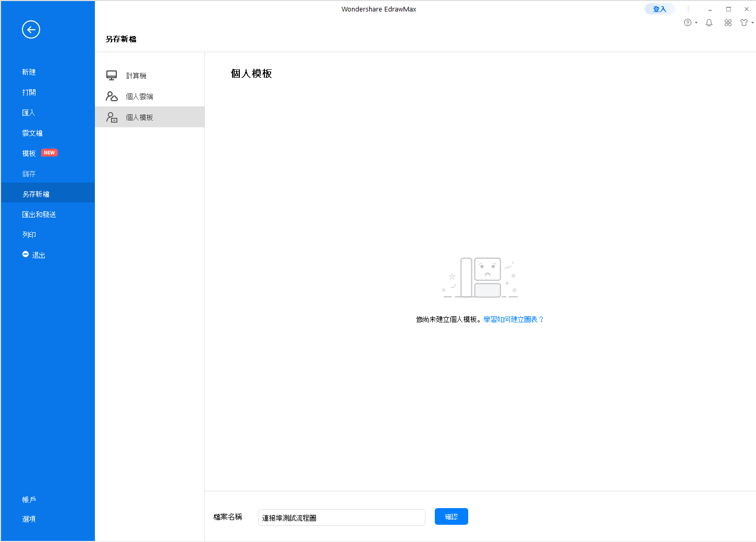Expand the help icon dropdown arrow
Viewport: 756px width, 542px height.
click(696, 23)
